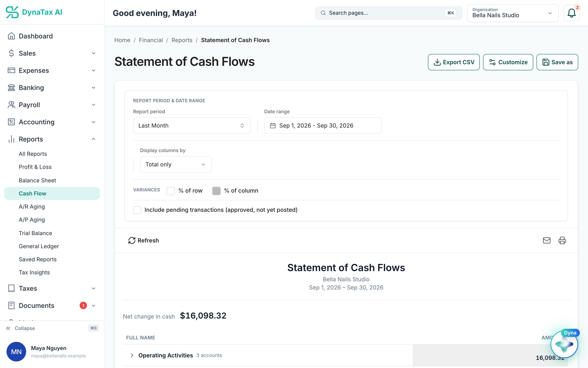Screen dimensions: 588x368
Task: Open the Dyna assistant bubble
Action: pyautogui.click(x=564, y=344)
